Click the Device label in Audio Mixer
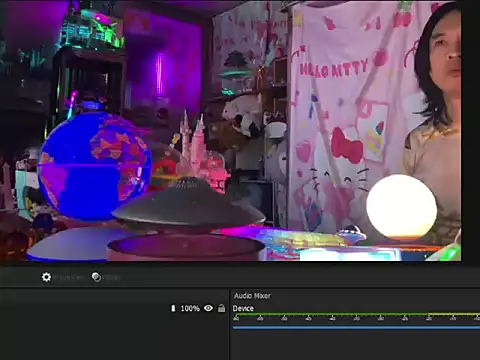Viewport: 480px width, 360px height. click(243, 308)
